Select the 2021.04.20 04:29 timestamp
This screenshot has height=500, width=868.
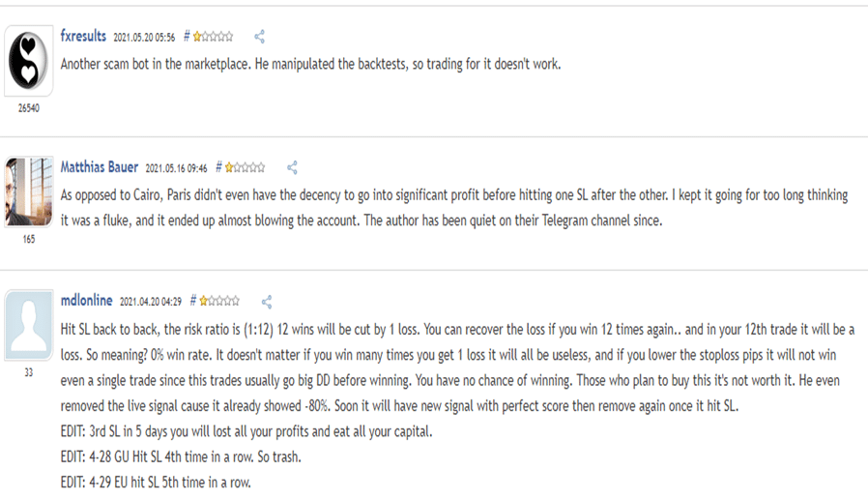[x=151, y=302]
